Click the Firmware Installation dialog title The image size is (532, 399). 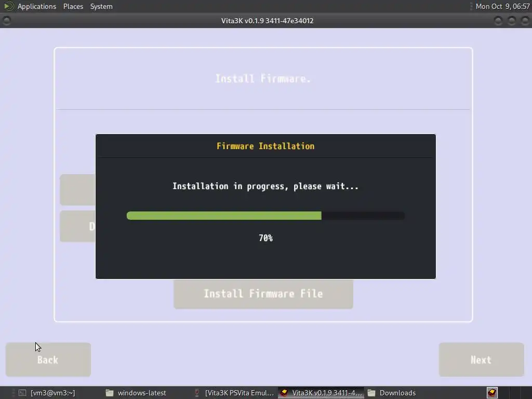point(265,146)
